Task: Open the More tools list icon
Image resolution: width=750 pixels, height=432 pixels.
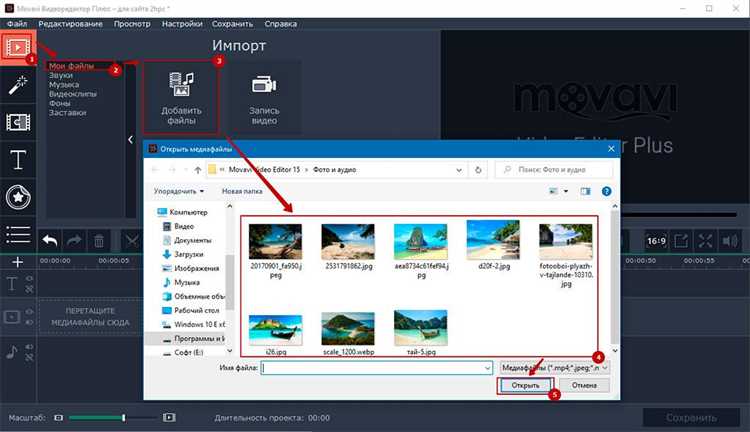Action: [x=18, y=234]
